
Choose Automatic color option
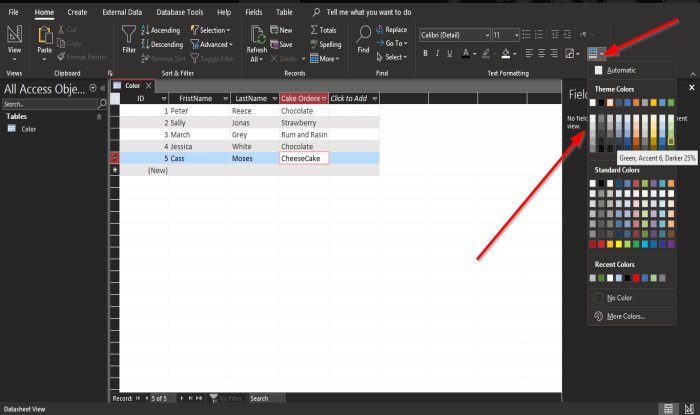tap(615, 70)
